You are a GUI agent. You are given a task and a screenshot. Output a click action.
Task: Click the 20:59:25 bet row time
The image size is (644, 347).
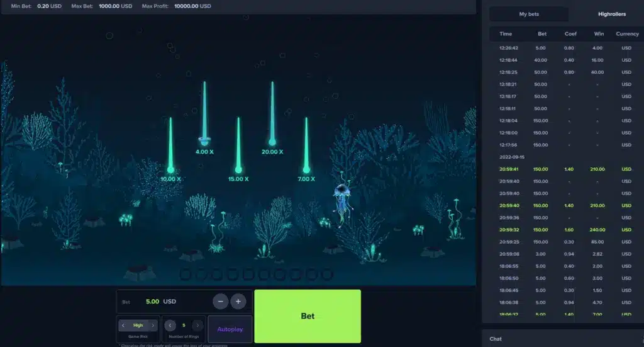coord(509,242)
